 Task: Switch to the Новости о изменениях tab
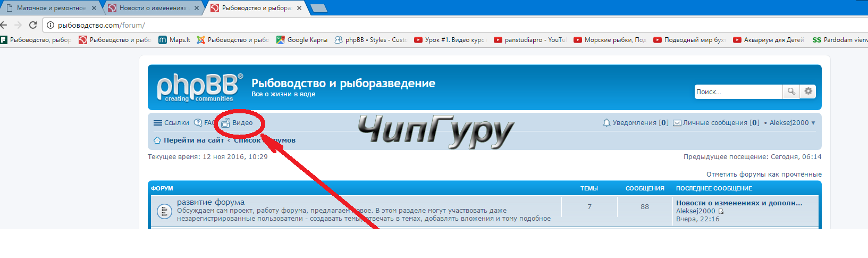(153, 8)
